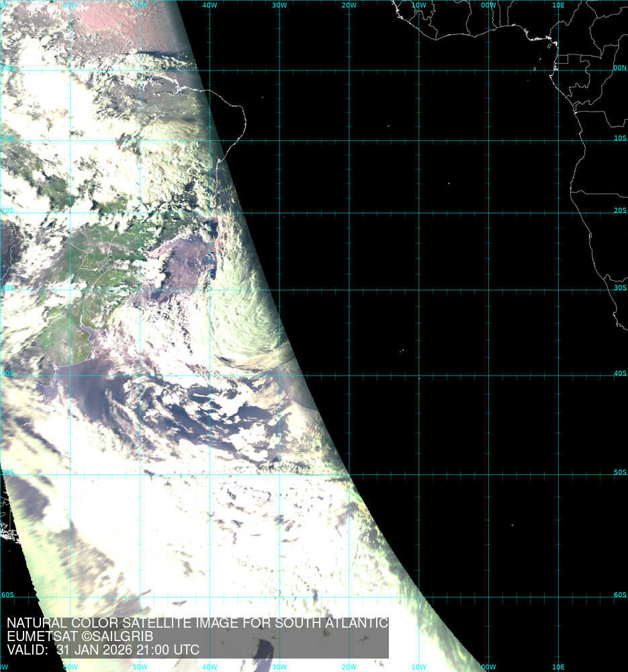Click the 10W longitude label at bottom edge
The height and width of the screenshot is (672, 628).
(418, 667)
